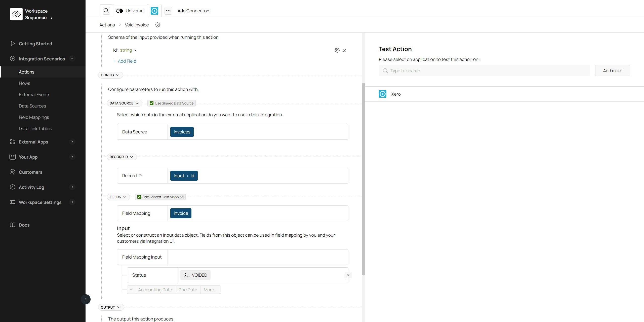This screenshot has height=322, width=644.
Task: Collapse the CONFIG section
Action: point(110,75)
